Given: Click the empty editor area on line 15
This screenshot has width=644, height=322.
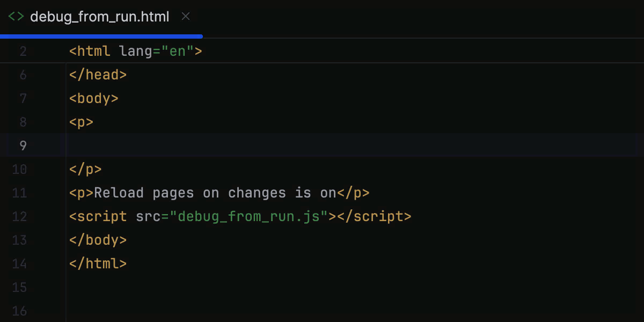Looking at the screenshot, I should (x=215, y=288).
